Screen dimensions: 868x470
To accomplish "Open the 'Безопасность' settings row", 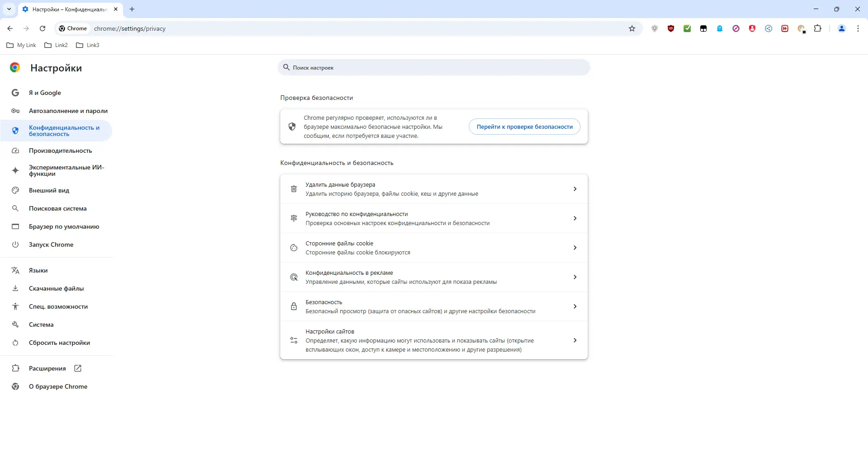I will pos(434,306).
